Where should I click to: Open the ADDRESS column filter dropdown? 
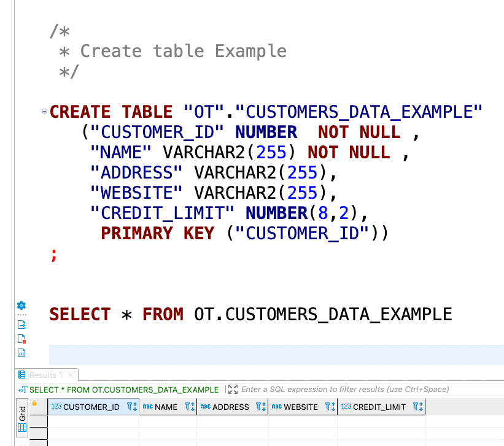(x=260, y=407)
